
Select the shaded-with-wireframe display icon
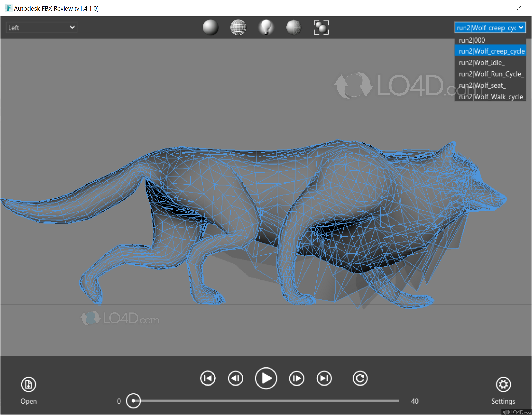point(294,28)
